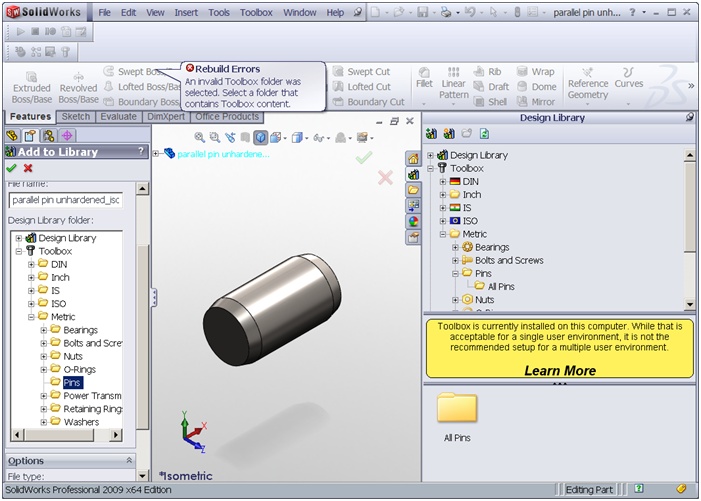Select the Mirror tool
Image resolution: width=701 pixels, height=501 pixels.
pos(536,102)
